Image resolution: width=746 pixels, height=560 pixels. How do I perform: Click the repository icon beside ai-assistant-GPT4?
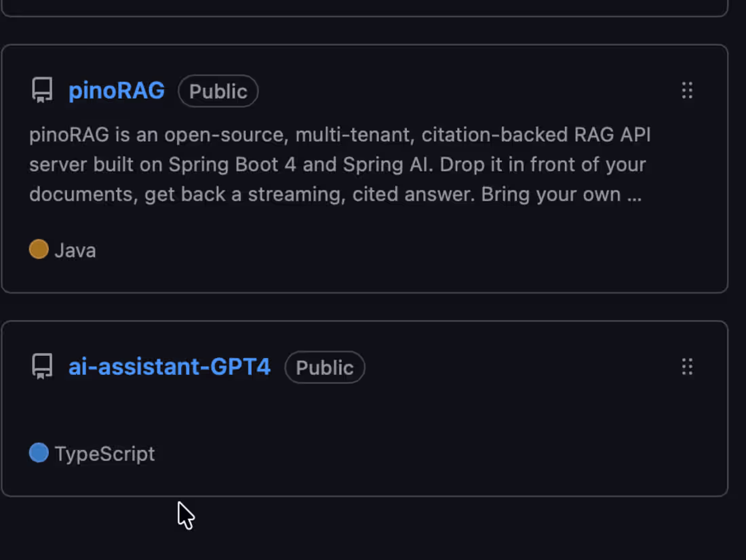(x=42, y=366)
